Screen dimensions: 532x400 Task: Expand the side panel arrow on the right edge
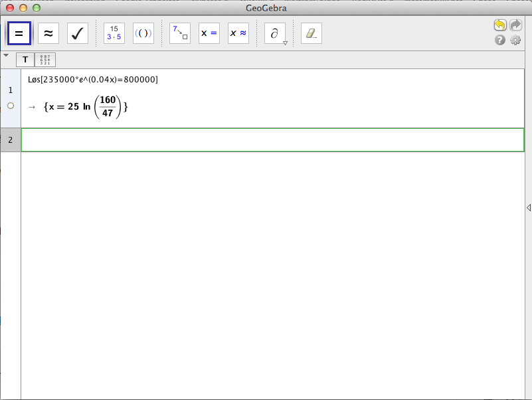click(528, 208)
